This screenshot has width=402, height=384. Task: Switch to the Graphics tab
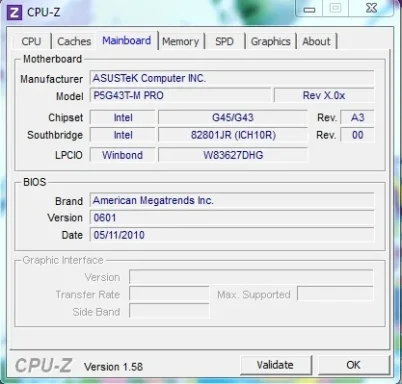270,41
